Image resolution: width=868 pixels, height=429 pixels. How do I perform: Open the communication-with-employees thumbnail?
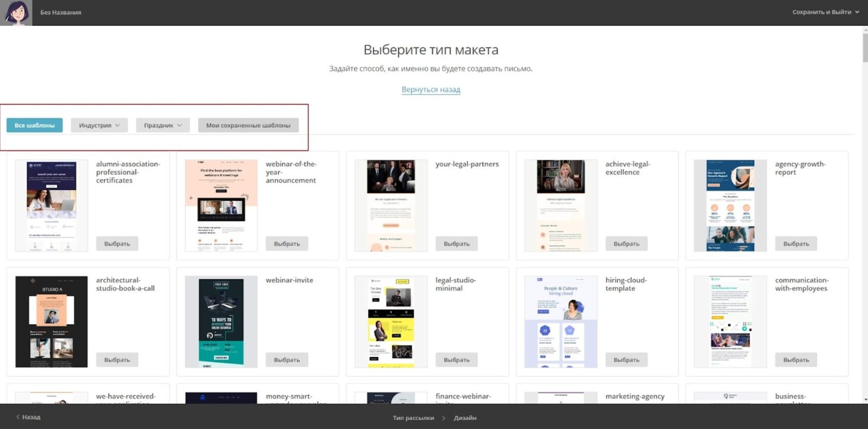coord(731,322)
